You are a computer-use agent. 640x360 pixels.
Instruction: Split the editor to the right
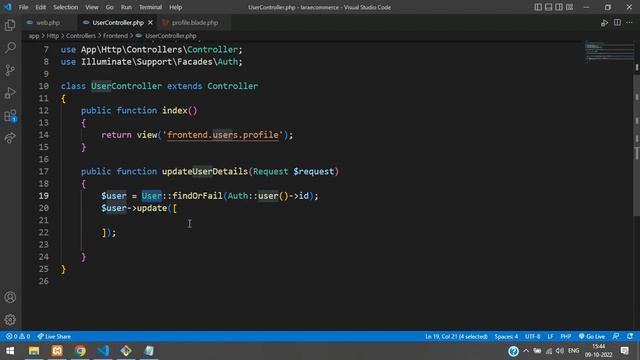point(617,22)
